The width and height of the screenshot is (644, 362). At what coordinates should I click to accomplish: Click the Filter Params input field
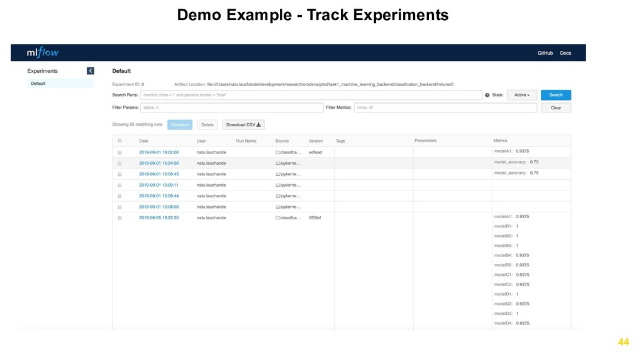[x=231, y=107]
